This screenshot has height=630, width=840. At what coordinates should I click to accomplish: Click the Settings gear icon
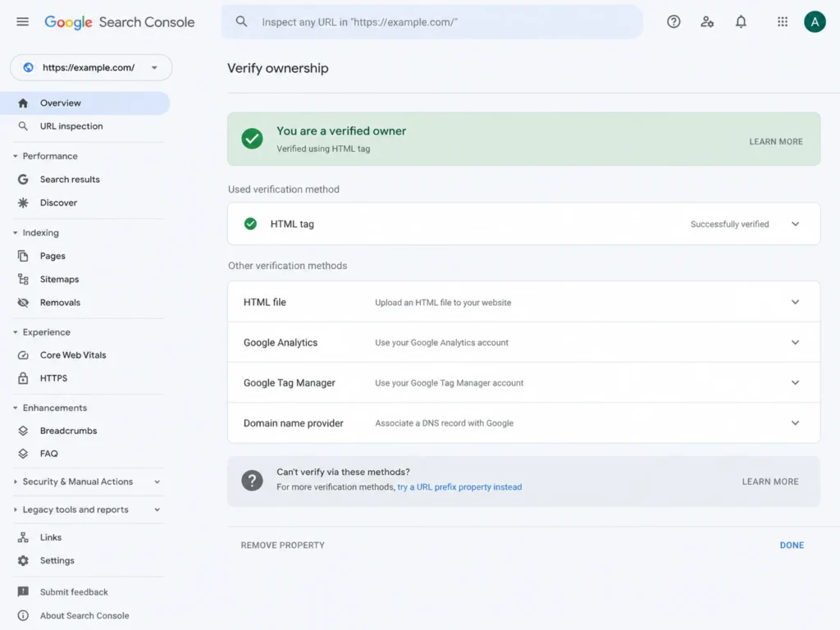coord(23,560)
